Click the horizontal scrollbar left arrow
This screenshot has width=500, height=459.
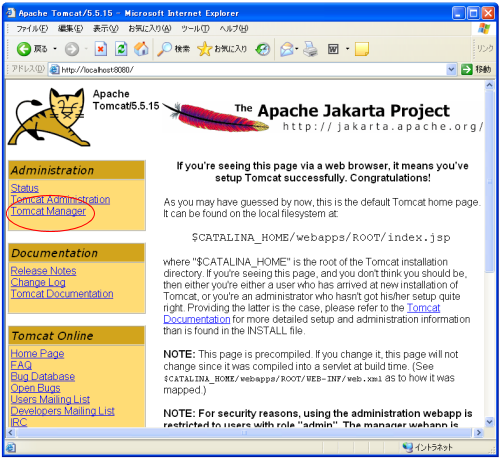pos(11,433)
